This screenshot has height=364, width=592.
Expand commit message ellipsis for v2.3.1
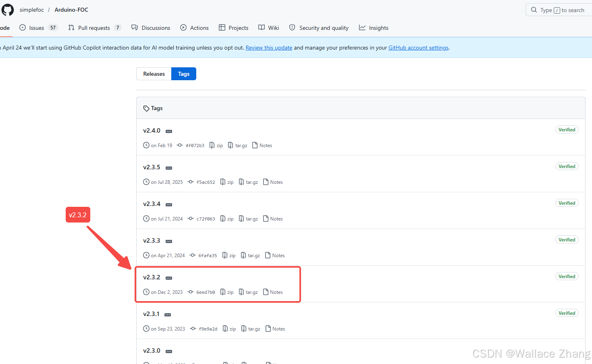click(x=168, y=315)
